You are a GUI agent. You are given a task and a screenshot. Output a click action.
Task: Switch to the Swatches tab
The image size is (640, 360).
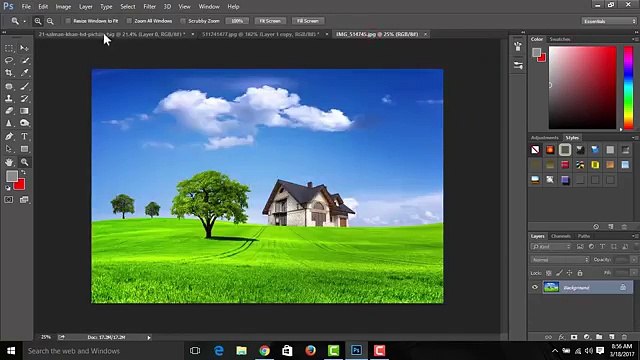[560, 39]
